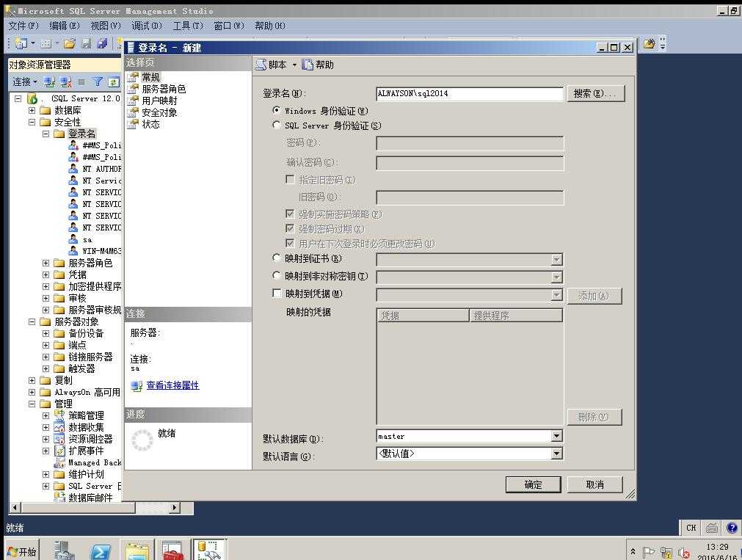Click the Disconnect server icon in Object Explorer

tap(65, 82)
